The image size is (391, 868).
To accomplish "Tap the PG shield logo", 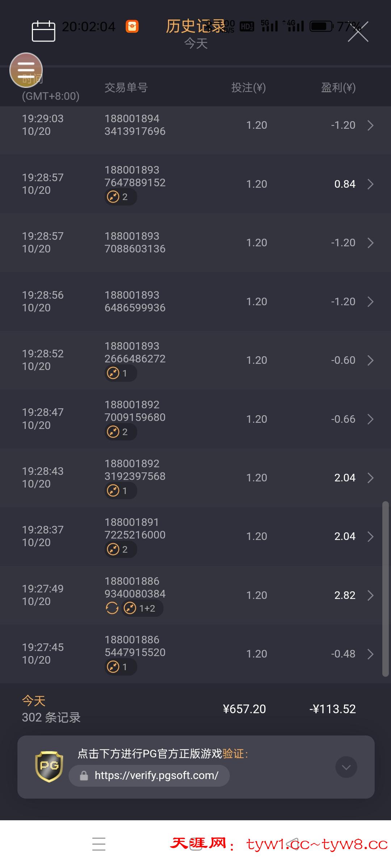I will coord(49,766).
